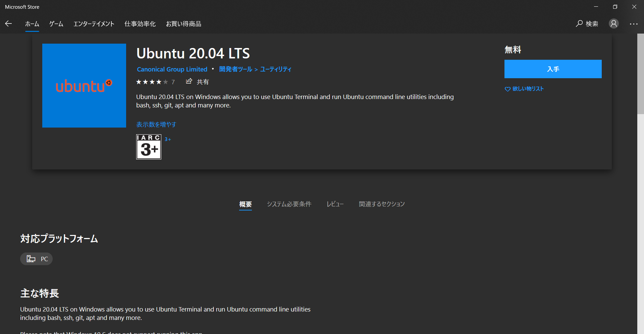Open the user account avatar

(x=614, y=23)
